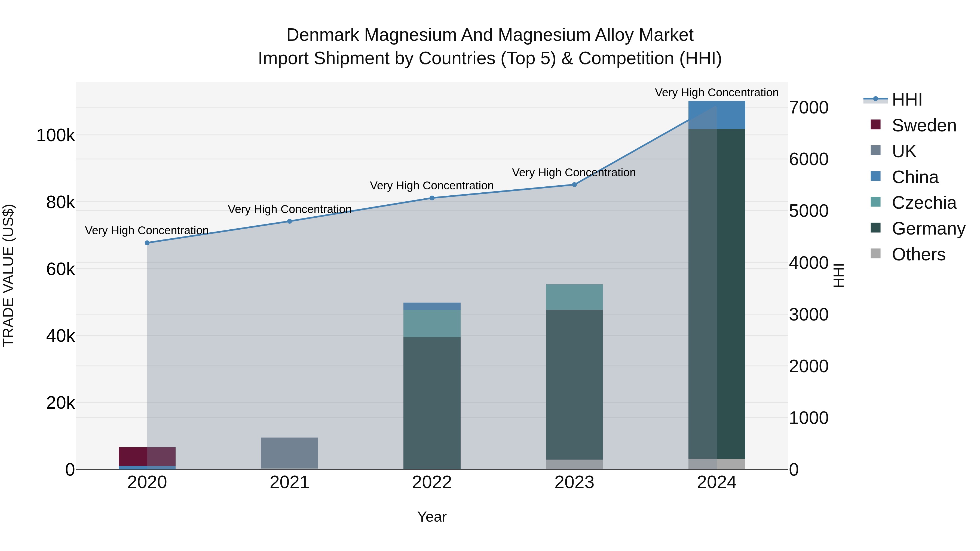Click the 100k trade value tick label
This screenshot has width=980, height=551.
56,136
